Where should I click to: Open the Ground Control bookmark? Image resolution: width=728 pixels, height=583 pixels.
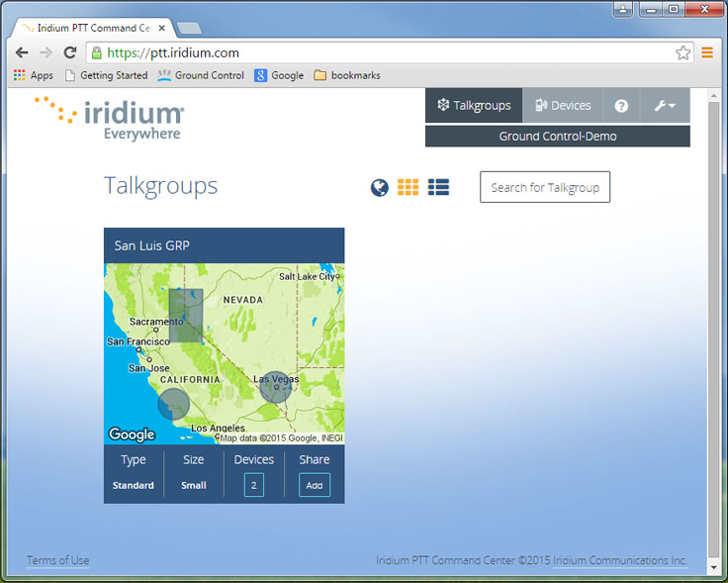(x=201, y=75)
